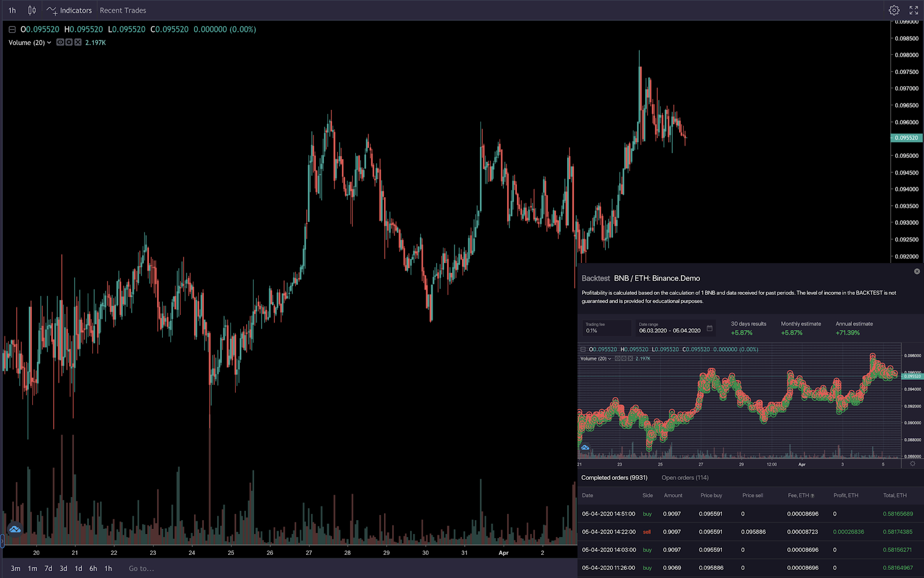Click the Total, ETH column header

(x=895, y=495)
